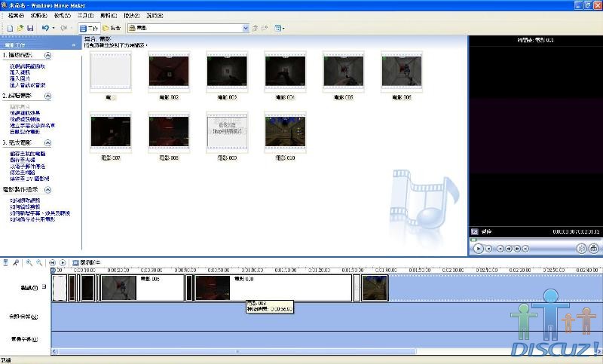Click the Take Picture camera icon
The width and height of the screenshot is (603, 364).
[x=594, y=249]
